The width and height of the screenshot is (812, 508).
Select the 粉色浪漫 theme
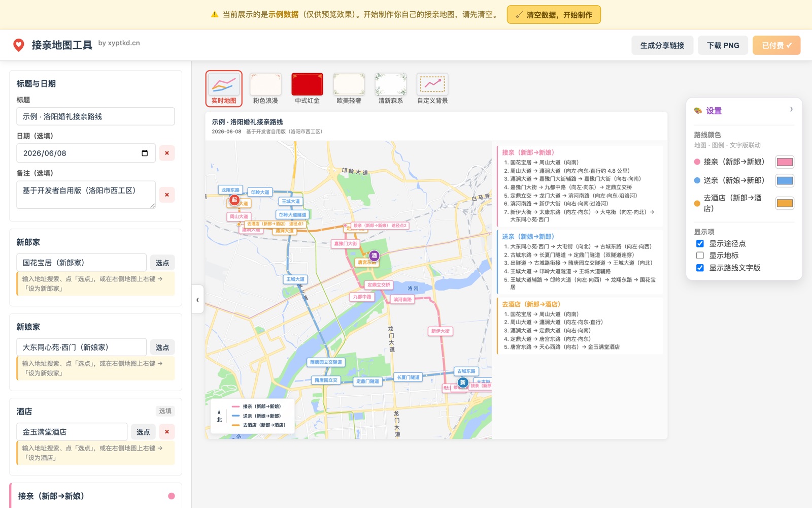click(x=265, y=88)
